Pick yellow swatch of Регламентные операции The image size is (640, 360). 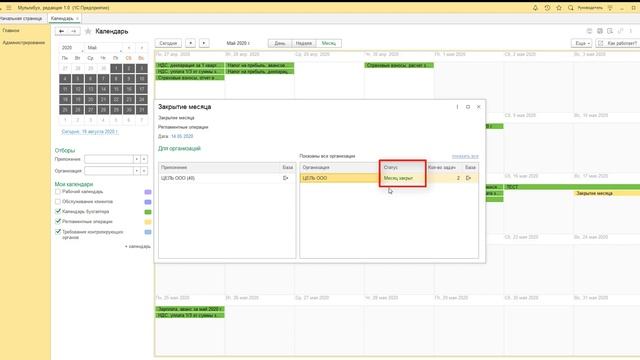tap(148, 222)
